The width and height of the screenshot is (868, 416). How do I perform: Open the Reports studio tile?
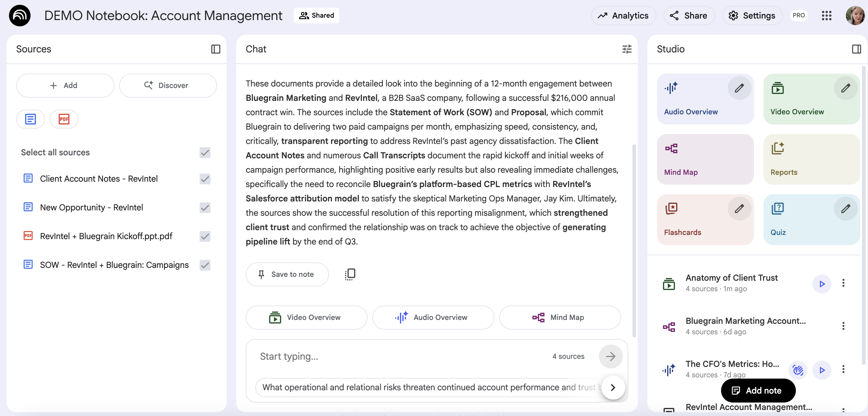(x=811, y=159)
